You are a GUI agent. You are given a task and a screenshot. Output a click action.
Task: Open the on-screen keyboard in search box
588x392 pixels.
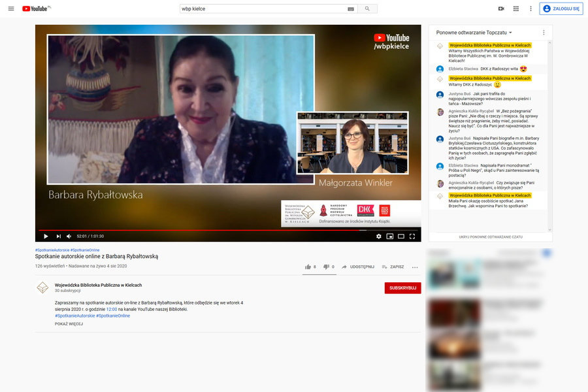351,9
